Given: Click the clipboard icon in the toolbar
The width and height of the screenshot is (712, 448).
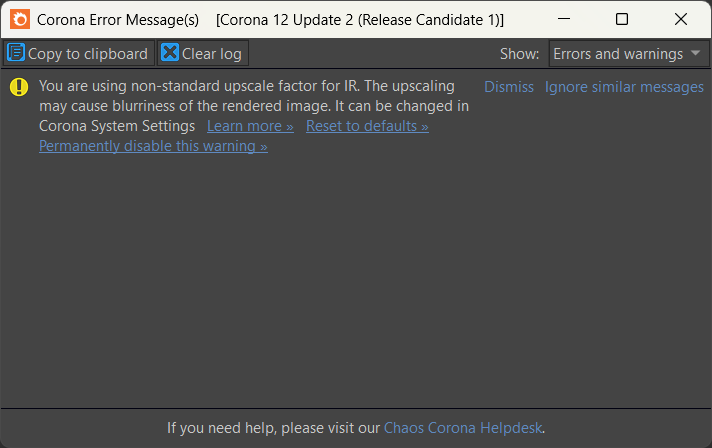Looking at the screenshot, I should pyautogui.click(x=16, y=53).
